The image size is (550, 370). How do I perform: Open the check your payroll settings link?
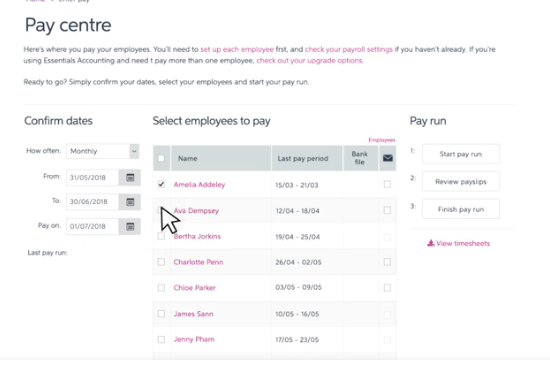(349, 49)
